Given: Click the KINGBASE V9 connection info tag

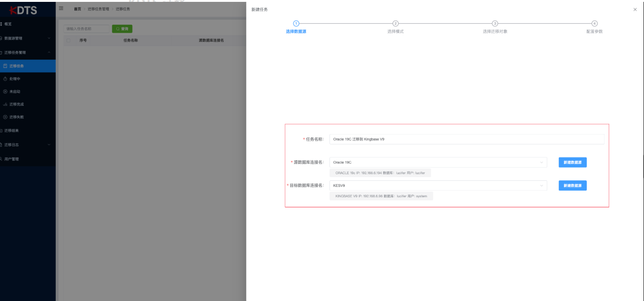Looking at the screenshot, I should 381,196.
